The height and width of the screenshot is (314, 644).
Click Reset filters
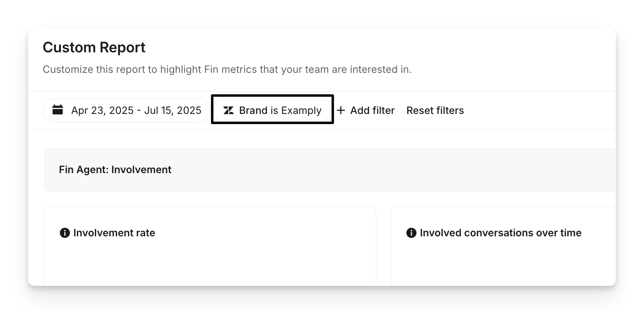coord(435,110)
